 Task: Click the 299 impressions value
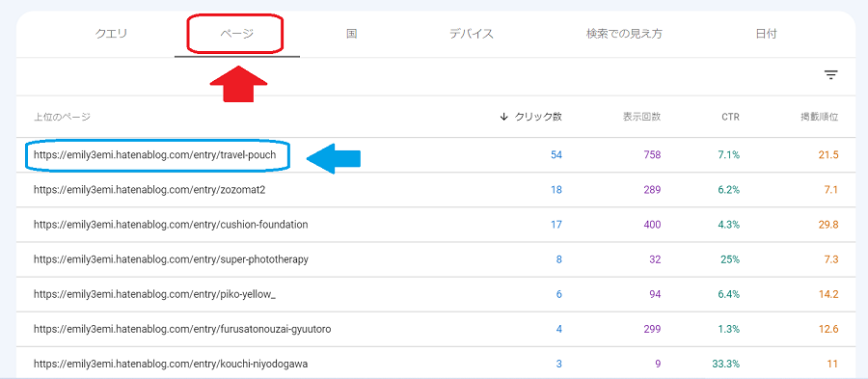(652, 329)
